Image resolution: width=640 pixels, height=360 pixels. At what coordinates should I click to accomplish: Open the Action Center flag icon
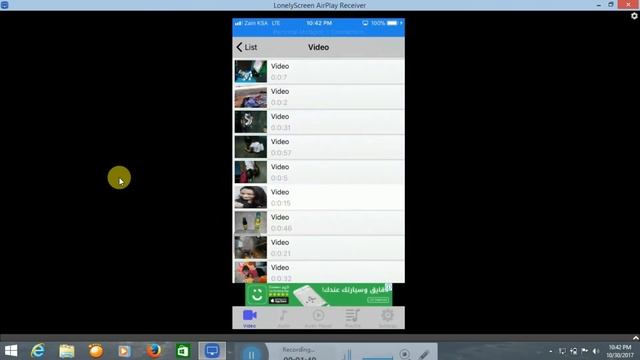pos(585,351)
